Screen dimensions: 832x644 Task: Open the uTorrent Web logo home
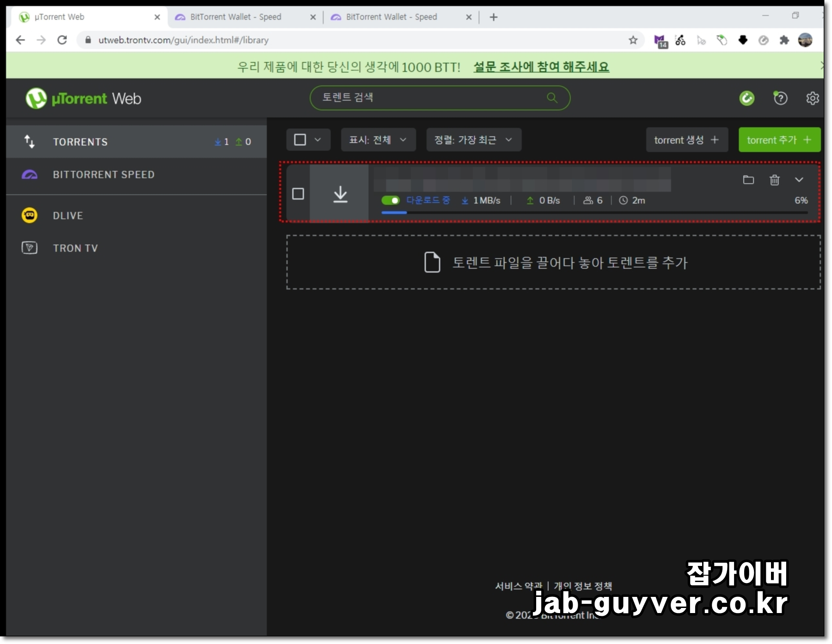tap(83, 98)
